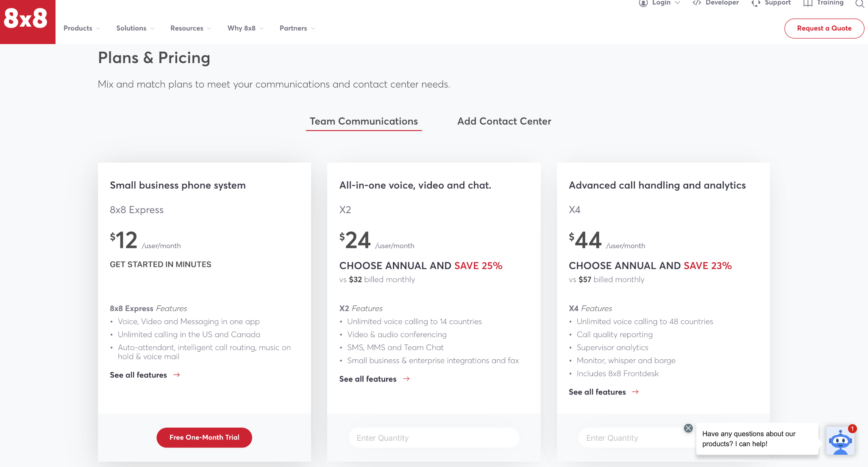Click the Training book icon
This screenshot has height=467, width=868.
[x=808, y=3]
